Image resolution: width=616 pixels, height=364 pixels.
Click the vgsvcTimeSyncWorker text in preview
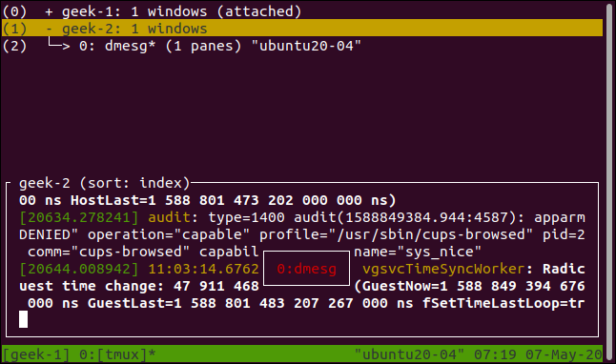[x=443, y=269]
